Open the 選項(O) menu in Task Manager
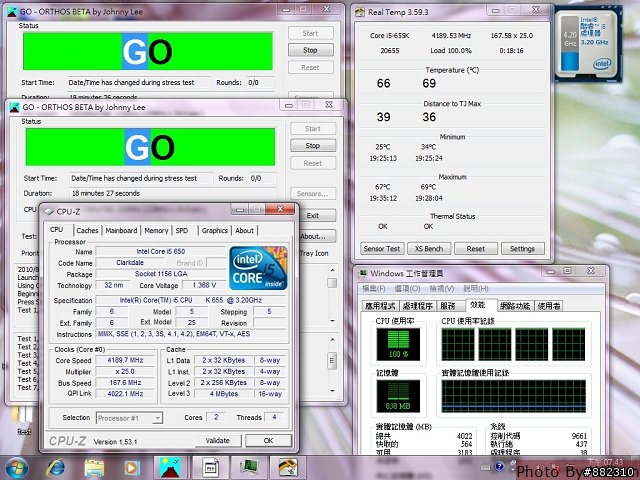This screenshot has width=640, height=480. pyautogui.click(x=407, y=289)
